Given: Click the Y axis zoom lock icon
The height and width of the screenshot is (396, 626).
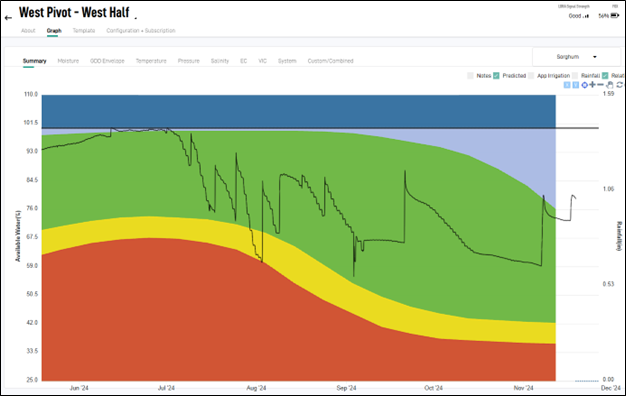Looking at the screenshot, I should [575, 85].
